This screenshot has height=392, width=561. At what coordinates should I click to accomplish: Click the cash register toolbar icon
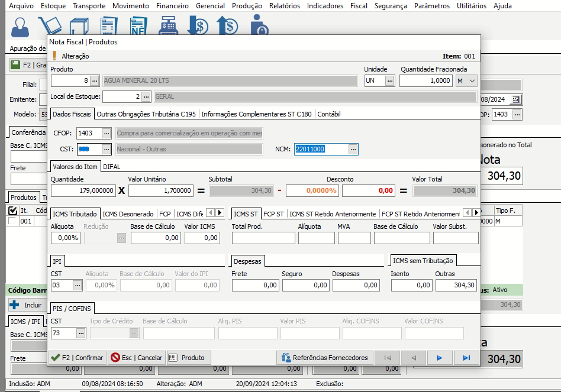click(x=167, y=26)
